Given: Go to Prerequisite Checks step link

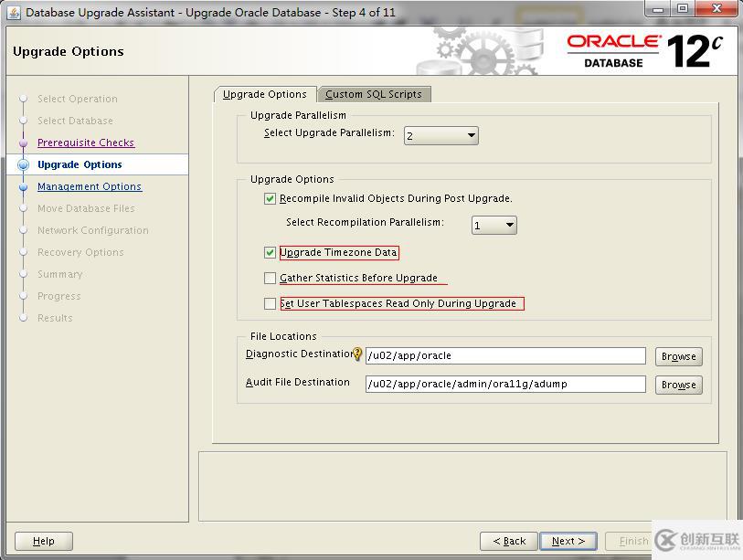Looking at the screenshot, I should pos(86,143).
